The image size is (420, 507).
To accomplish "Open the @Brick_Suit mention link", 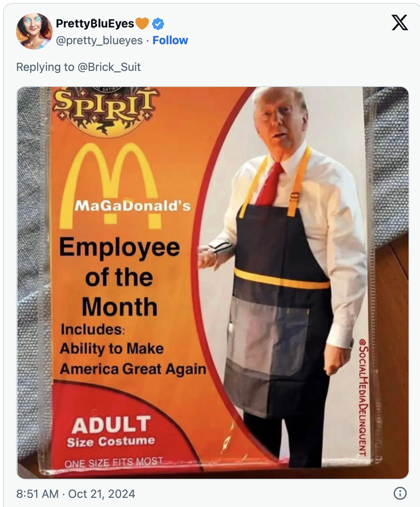I will [109, 67].
